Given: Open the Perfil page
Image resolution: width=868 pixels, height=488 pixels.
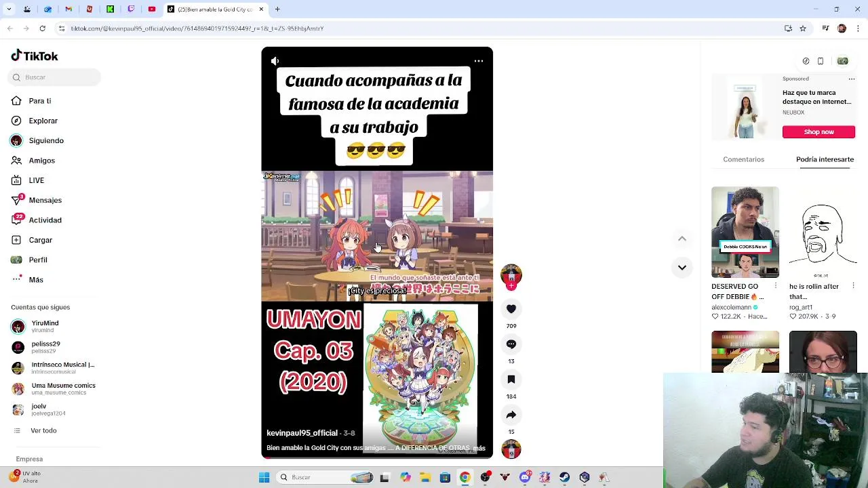Looking at the screenshot, I should point(38,260).
